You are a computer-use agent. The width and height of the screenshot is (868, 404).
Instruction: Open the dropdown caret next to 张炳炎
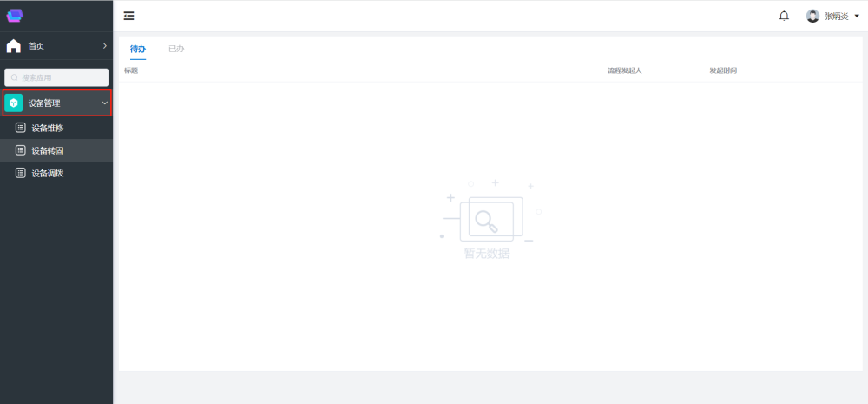pos(856,16)
